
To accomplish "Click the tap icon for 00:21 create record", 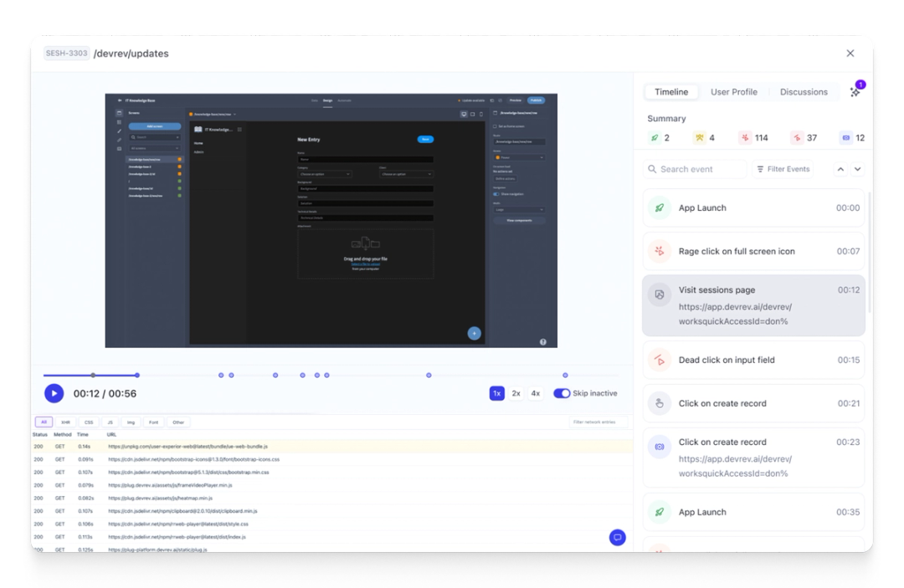I will 660,403.
